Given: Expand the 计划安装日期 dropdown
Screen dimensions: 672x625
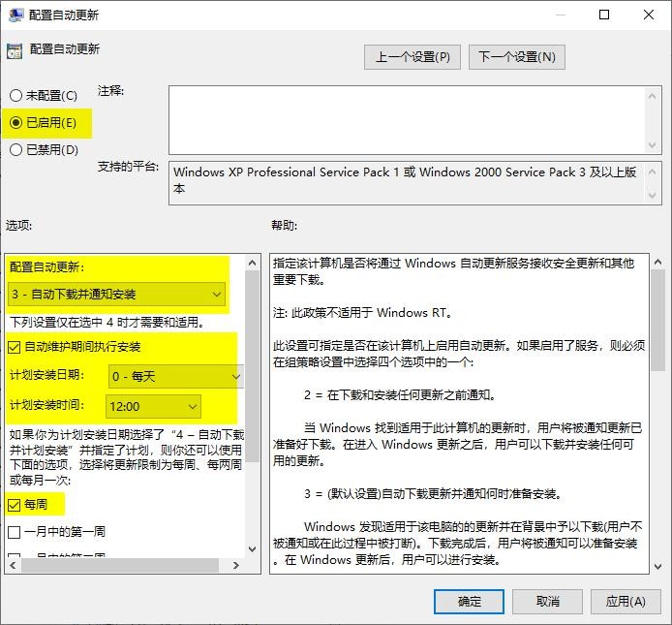Looking at the screenshot, I should pyautogui.click(x=174, y=376).
